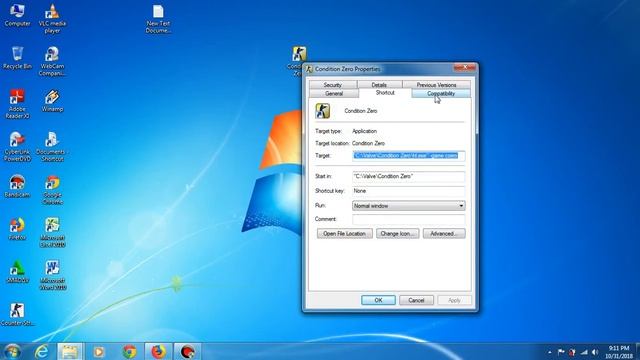Select the Google Chrome desktop shortcut
The image size is (640, 360).
pos(52,190)
